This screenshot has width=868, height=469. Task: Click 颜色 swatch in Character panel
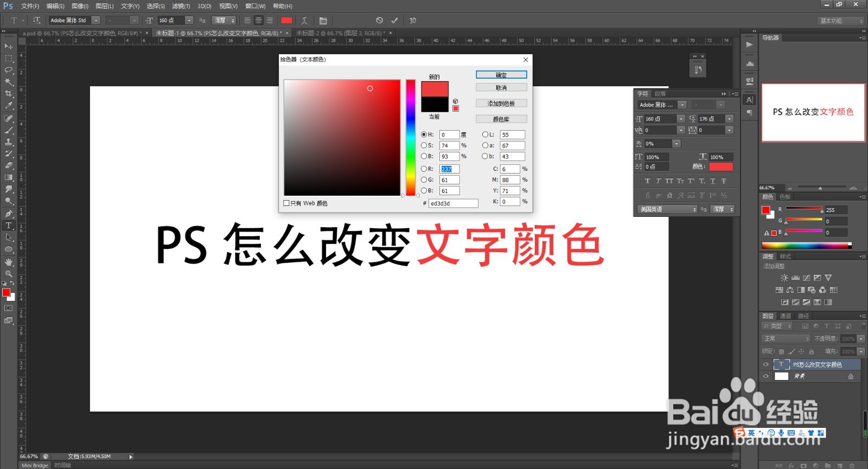click(x=721, y=166)
